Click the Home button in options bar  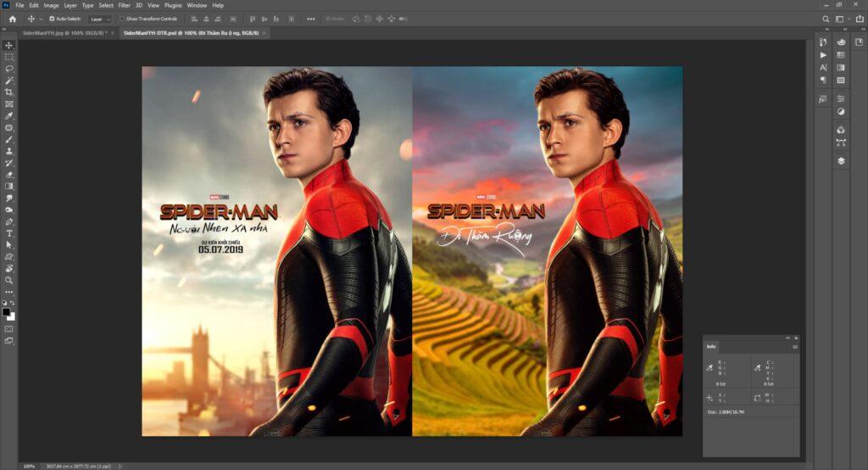tap(12, 19)
